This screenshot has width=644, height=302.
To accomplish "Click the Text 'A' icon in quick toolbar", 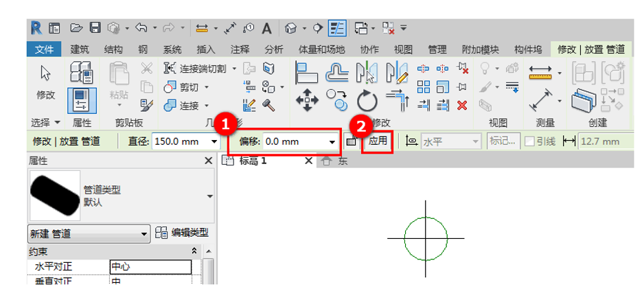I will [x=266, y=28].
